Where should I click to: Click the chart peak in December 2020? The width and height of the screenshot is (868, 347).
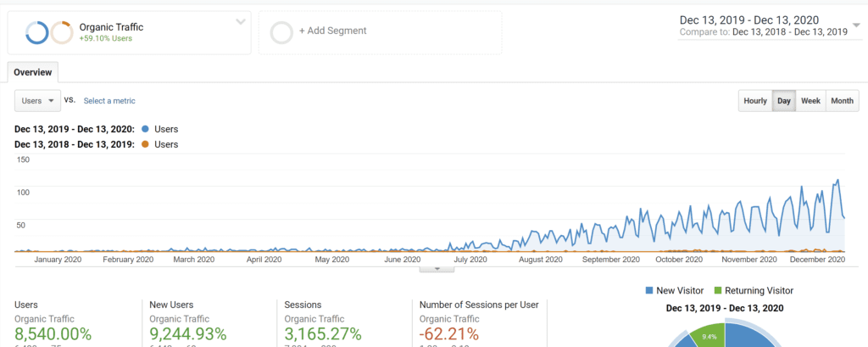point(838,180)
